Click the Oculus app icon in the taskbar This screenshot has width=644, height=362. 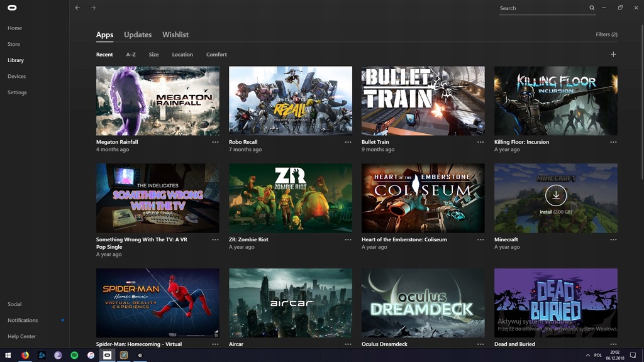(x=107, y=355)
